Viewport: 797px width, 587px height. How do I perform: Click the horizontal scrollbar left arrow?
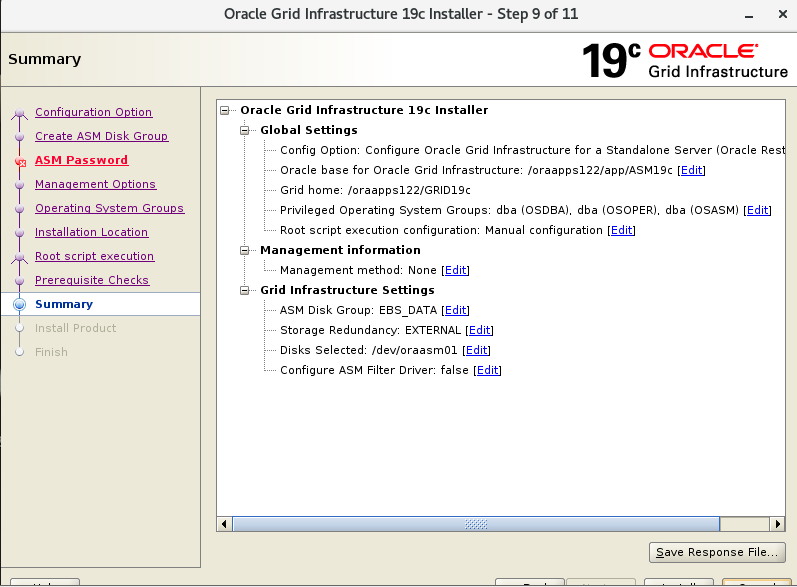coord(224,523)
